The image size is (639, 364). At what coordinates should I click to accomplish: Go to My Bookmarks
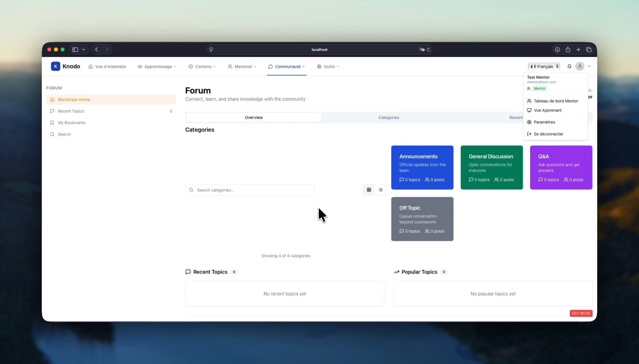[x=71, y=123]
